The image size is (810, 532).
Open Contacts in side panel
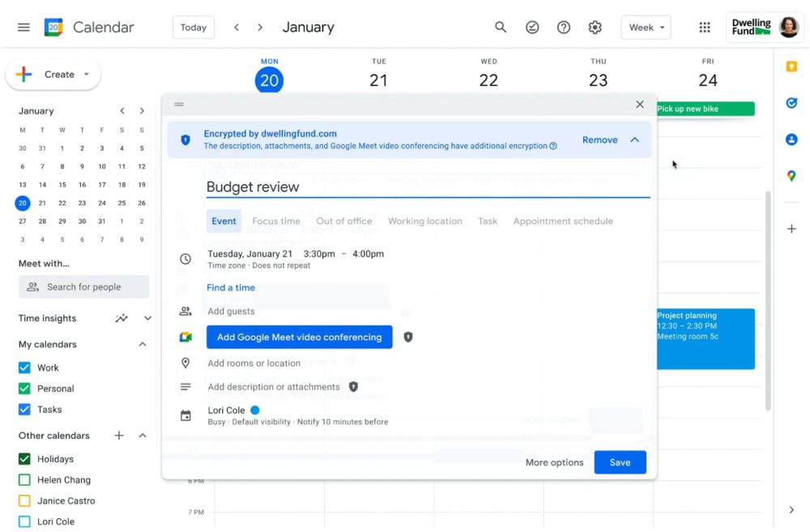[x=791, y=139]
